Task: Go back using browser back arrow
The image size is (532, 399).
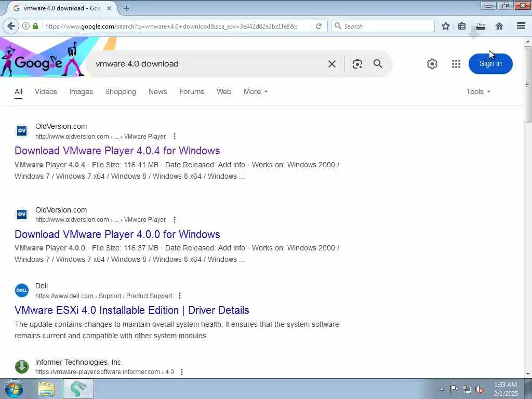Action: tap(11, 26)
